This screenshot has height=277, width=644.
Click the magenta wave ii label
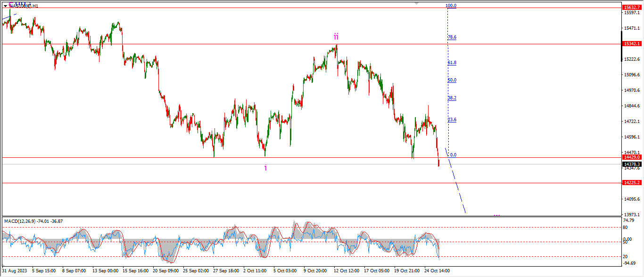(x=336, y=36)
